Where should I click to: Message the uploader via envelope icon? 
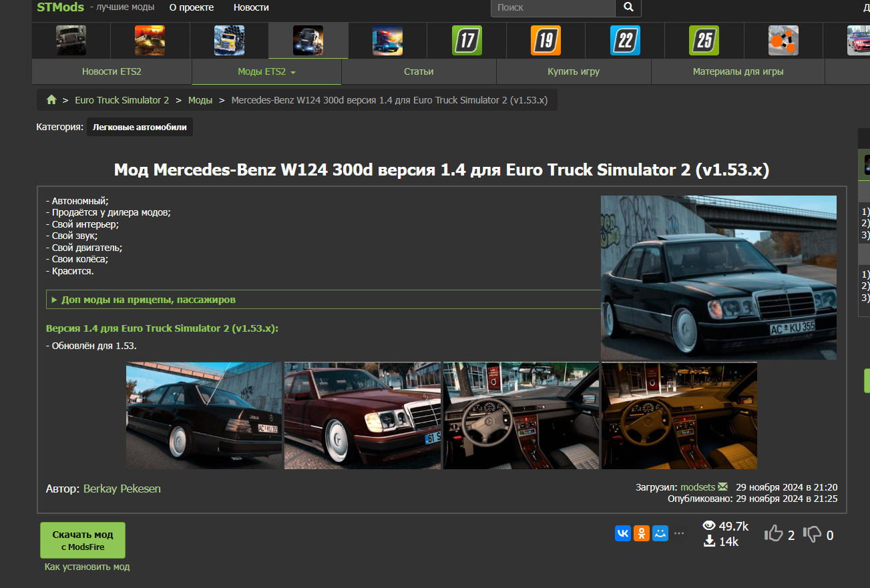pos(723,487)
